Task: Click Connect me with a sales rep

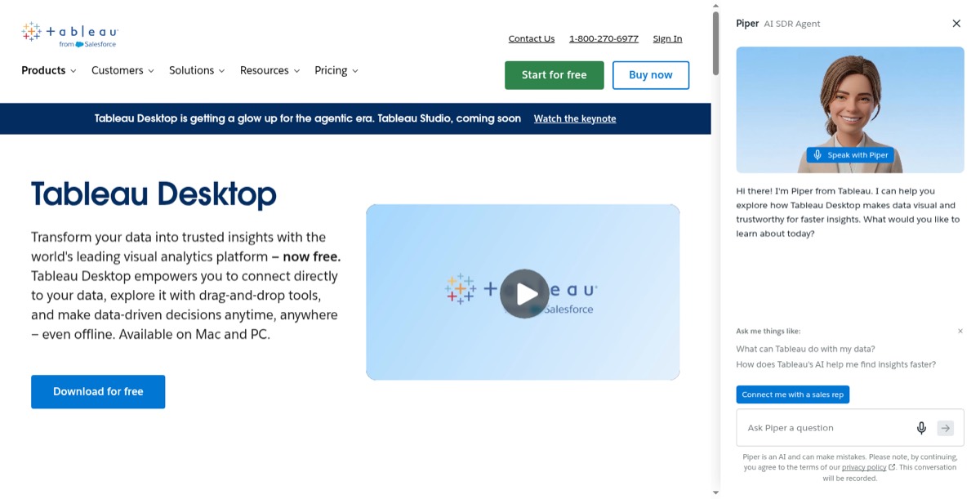Action: click(793, 394)
